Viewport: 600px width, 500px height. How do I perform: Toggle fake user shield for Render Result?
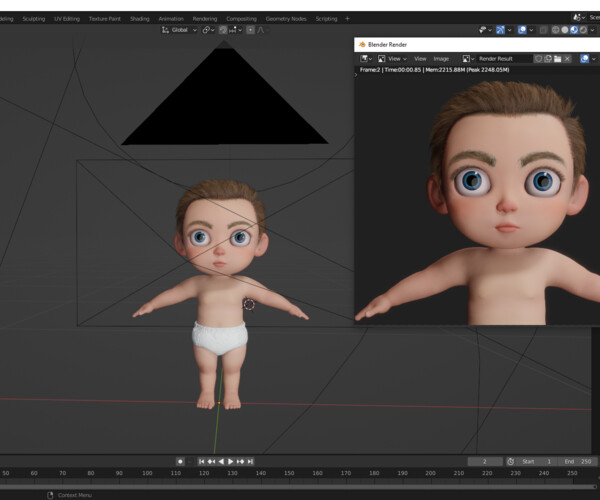(x=538, y=59)
